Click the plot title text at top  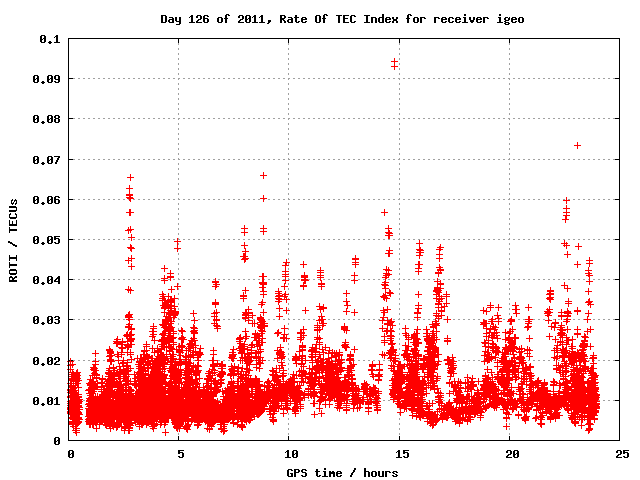pyautogui.click(x=342, y=19)
